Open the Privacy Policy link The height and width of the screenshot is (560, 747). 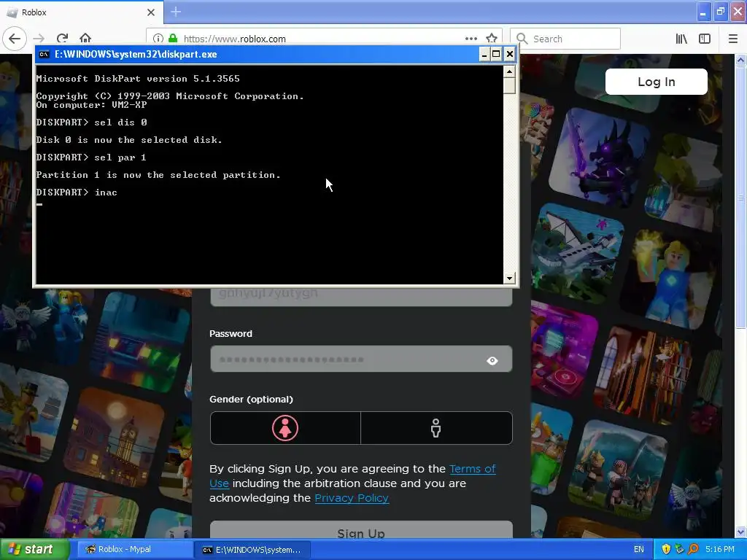pos(352,498)
